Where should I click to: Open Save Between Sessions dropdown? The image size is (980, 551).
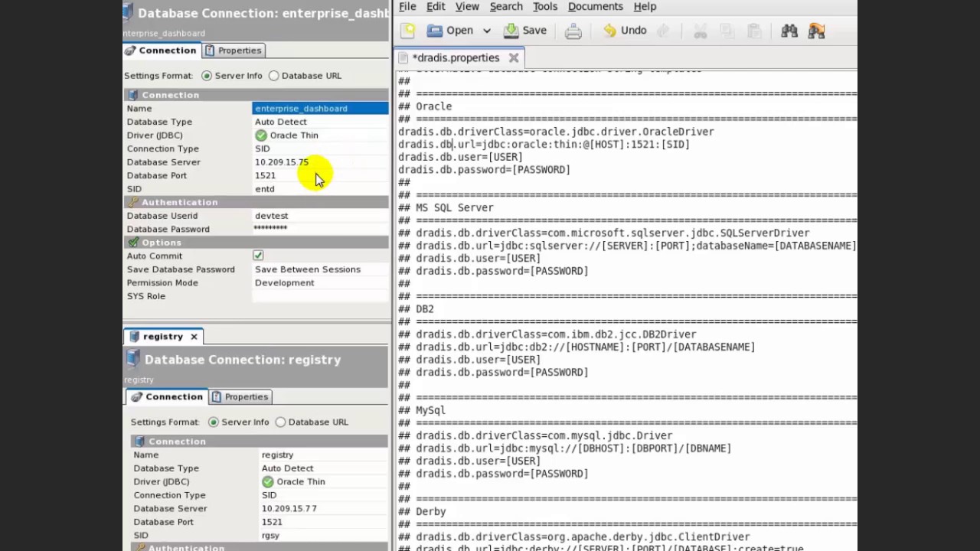320,269
